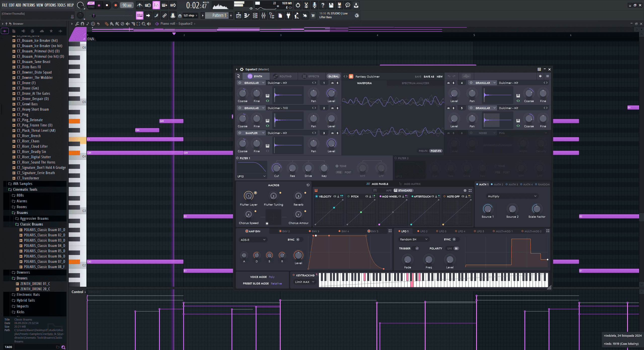The height and width of the screenshot is (350, 644).
Task: Reset macros with the refresh icon
Action: [308, 185]
